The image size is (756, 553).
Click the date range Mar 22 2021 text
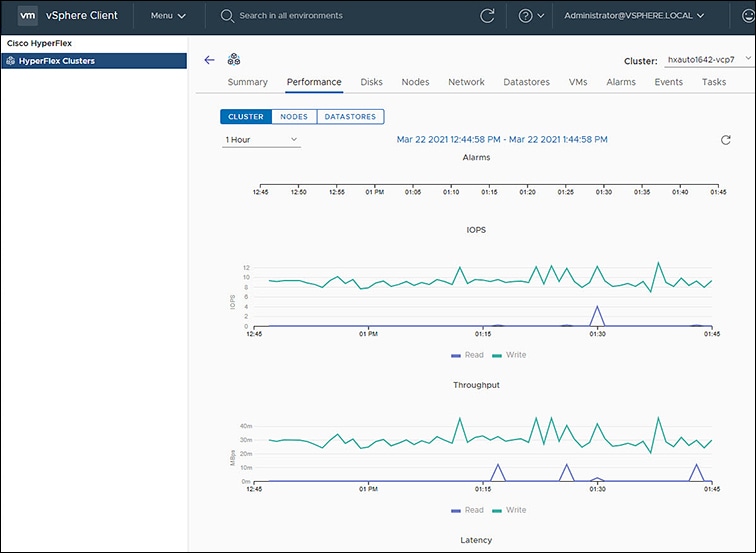502,139
